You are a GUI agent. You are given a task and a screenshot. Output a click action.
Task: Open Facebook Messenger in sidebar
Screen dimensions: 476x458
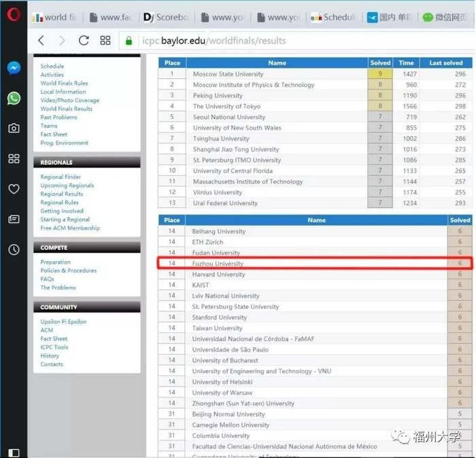[x=14, y=68]
